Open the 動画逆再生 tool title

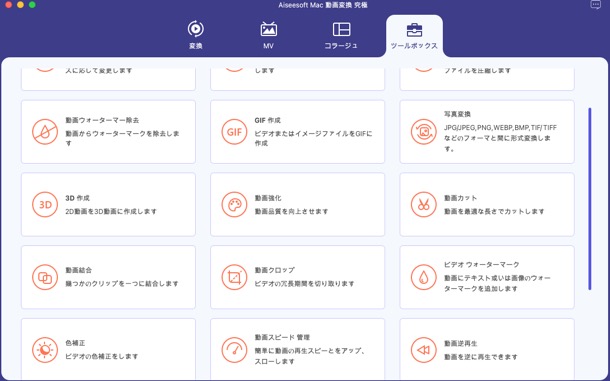coord(461,344)
